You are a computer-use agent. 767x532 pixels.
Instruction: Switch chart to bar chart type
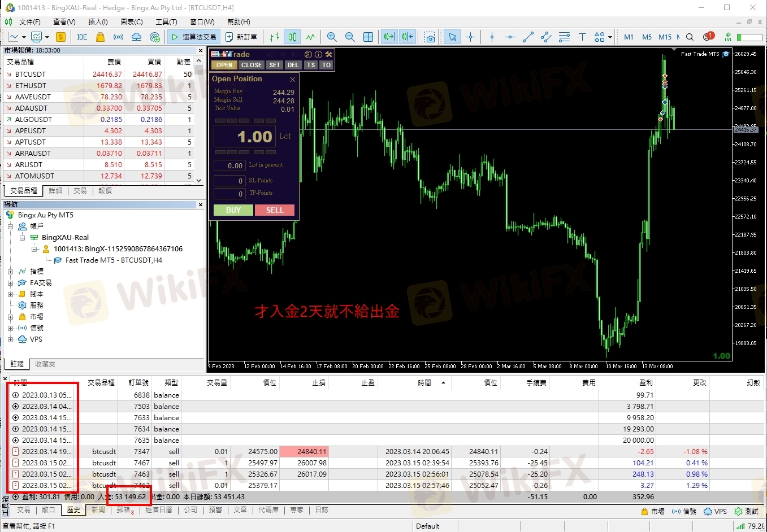(274, 37)
